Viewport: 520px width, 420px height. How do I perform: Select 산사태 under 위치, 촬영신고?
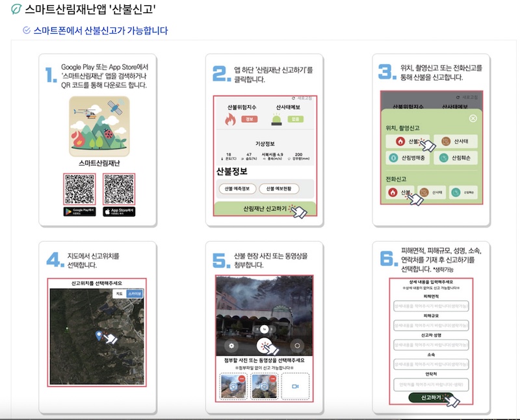456,141
